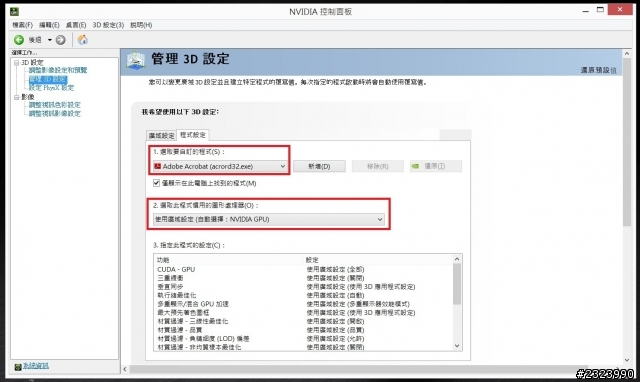Click the Home icon in toolbar
Viewport: 640px width, 382px height.
click(82, 40)
